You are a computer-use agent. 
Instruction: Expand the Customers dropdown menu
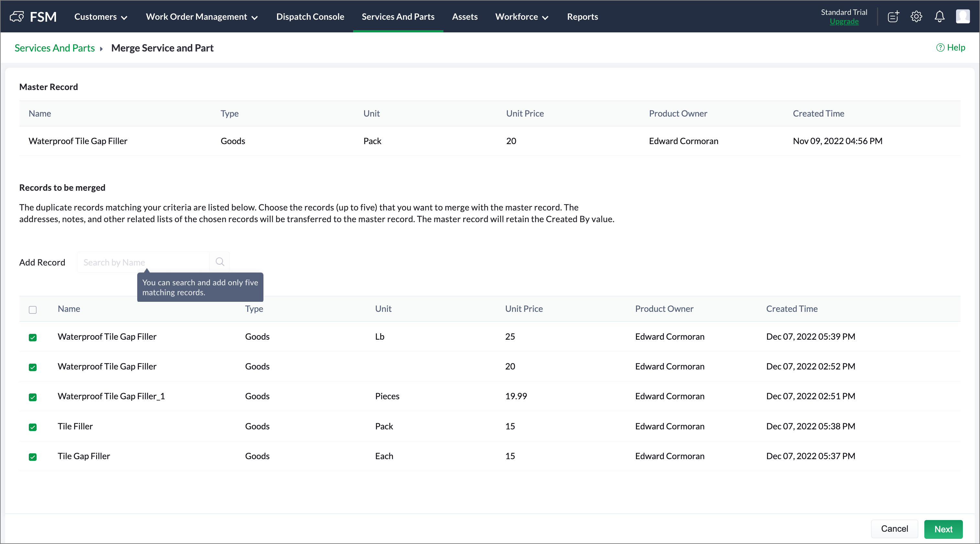click(x=100, y=17)
